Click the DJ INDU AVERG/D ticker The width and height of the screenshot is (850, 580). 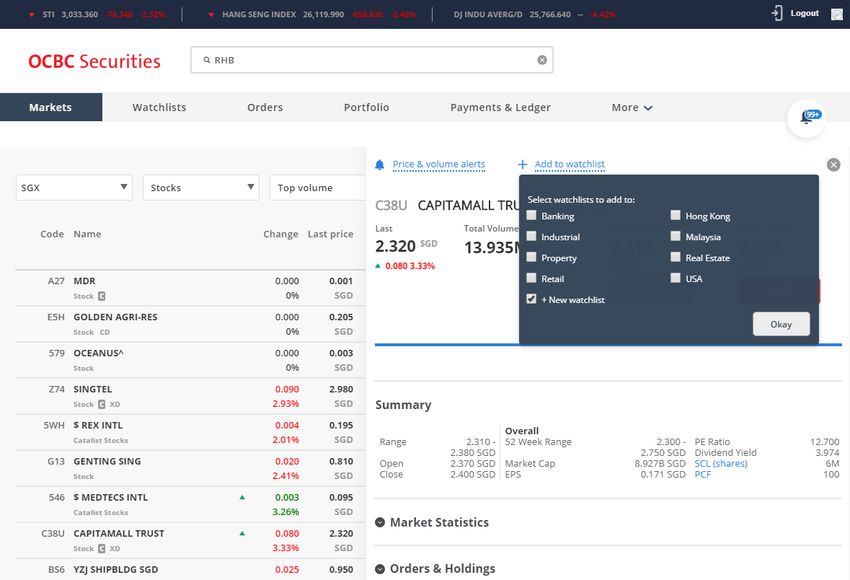pyautogui.click(x=534, y=15)
